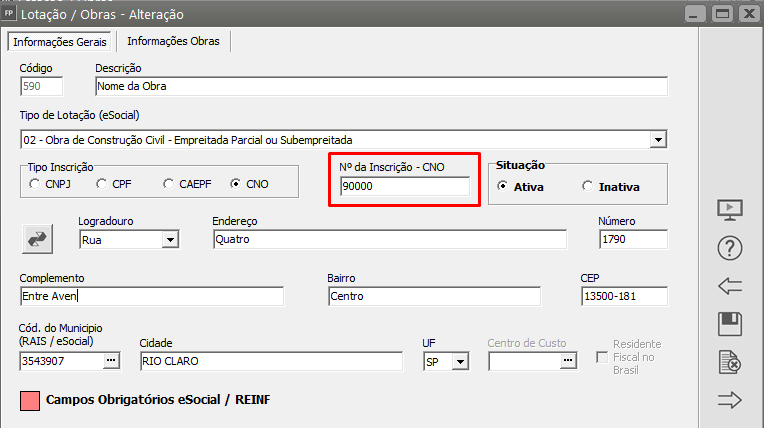Open the Logradouro dropdown showing Rua
764x428 pixels.
169,240
